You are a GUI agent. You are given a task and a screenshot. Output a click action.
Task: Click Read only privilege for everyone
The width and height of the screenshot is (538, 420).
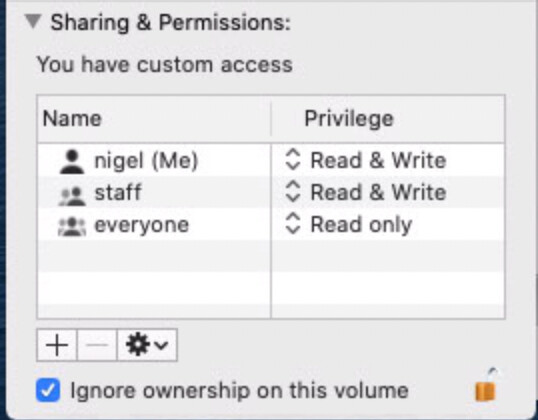361,225
